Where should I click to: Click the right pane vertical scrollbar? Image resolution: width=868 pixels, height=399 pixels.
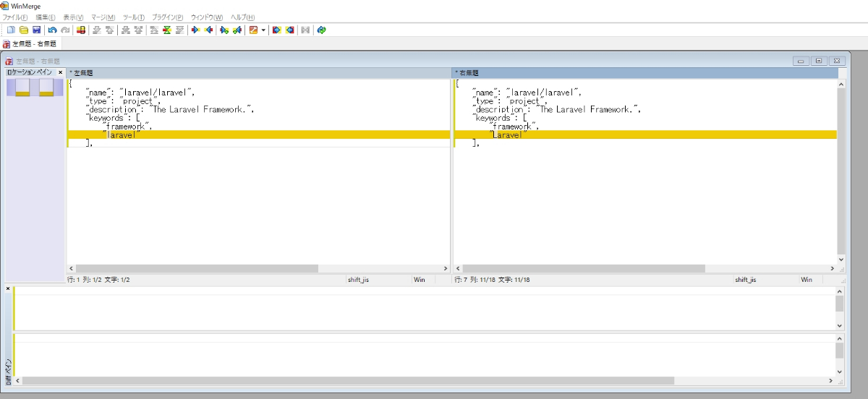pos(841,171)
